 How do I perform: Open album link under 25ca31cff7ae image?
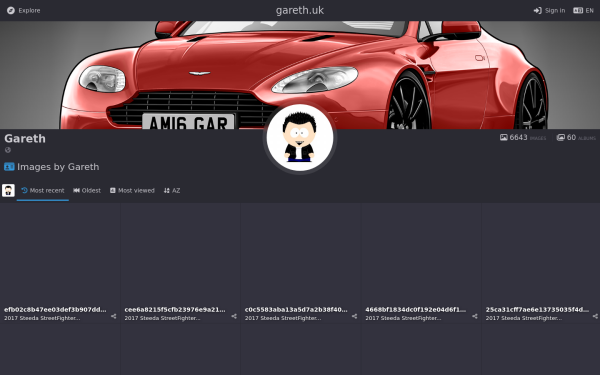coord(523,318)
